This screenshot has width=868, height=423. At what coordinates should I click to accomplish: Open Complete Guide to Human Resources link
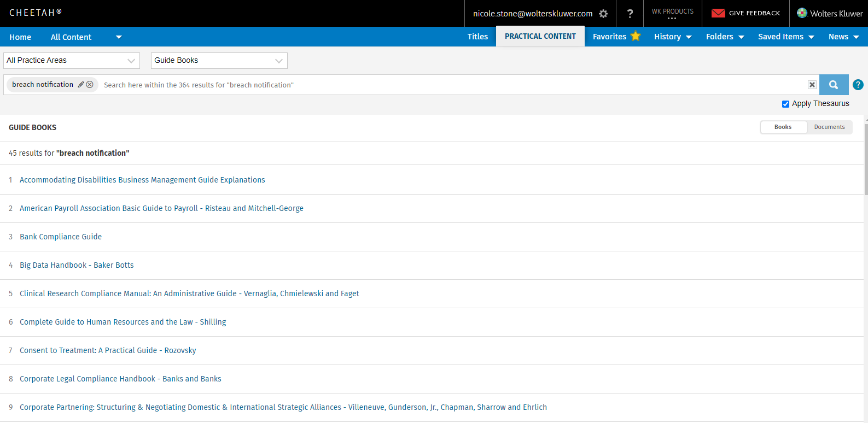[x=123, y=322]
